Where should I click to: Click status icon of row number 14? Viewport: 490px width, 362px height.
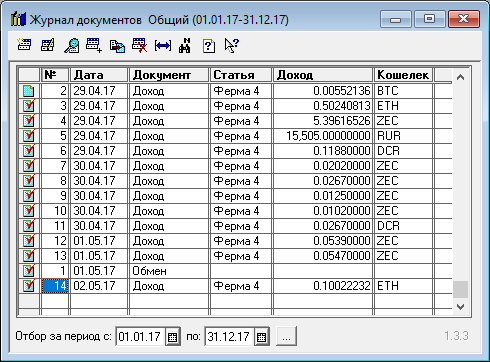[x=29, y=286]
